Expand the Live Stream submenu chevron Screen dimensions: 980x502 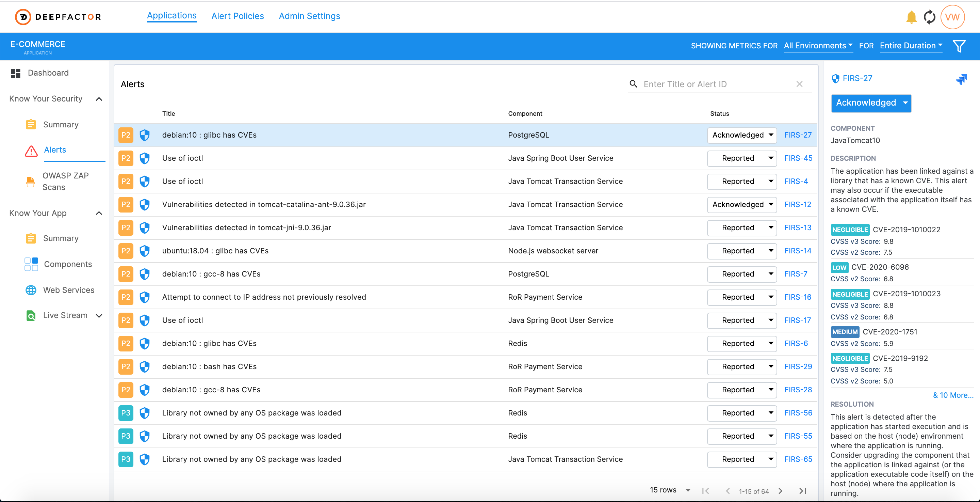coord(99,316)
